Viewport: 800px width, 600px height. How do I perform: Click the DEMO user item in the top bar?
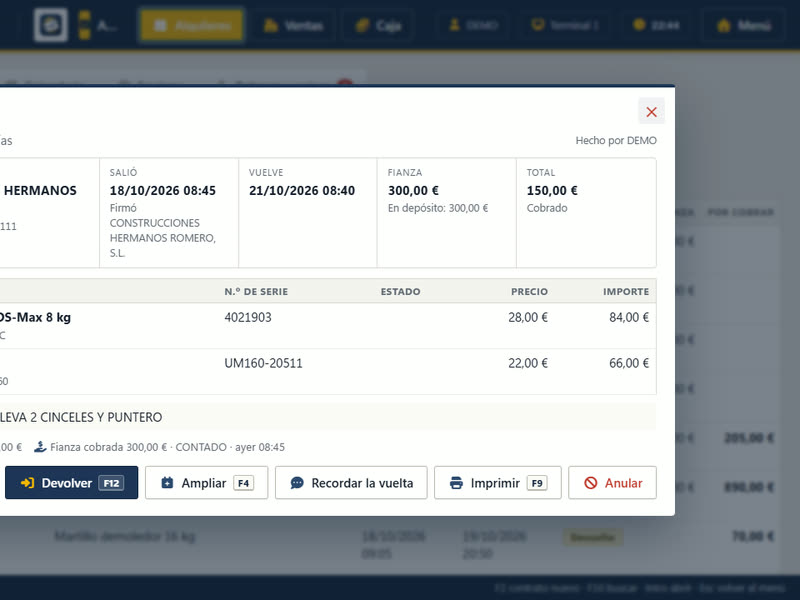[x=474, y=25]
